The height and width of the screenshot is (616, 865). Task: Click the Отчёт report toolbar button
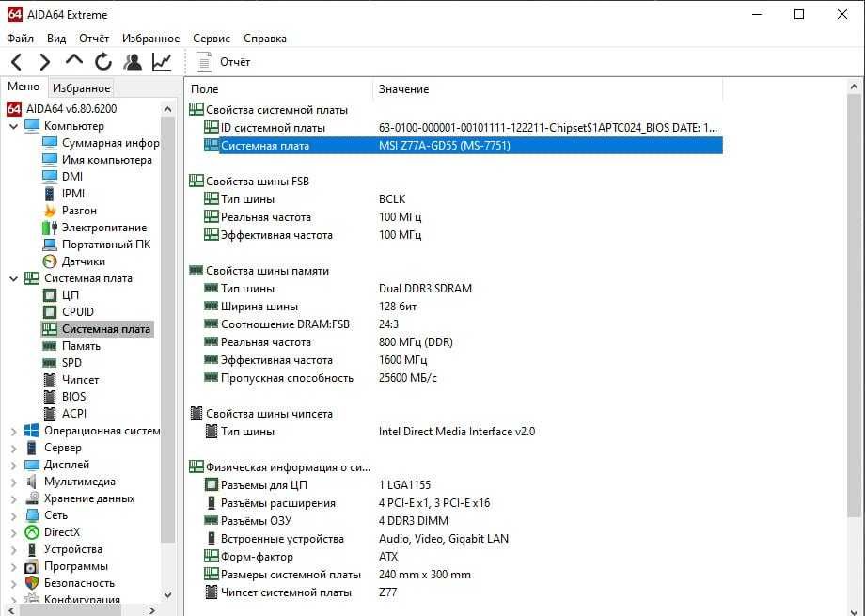click(224, 62)
